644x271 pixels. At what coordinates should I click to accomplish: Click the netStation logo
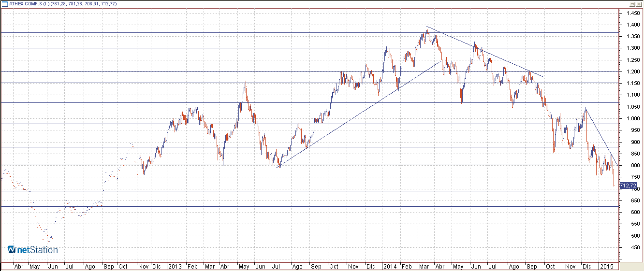(x=33, y=250)
